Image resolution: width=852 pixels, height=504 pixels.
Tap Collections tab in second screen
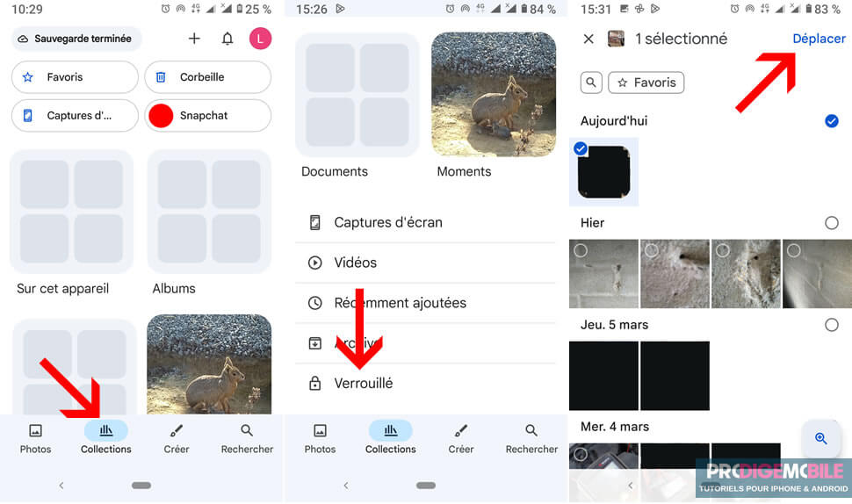click(391, 439)
